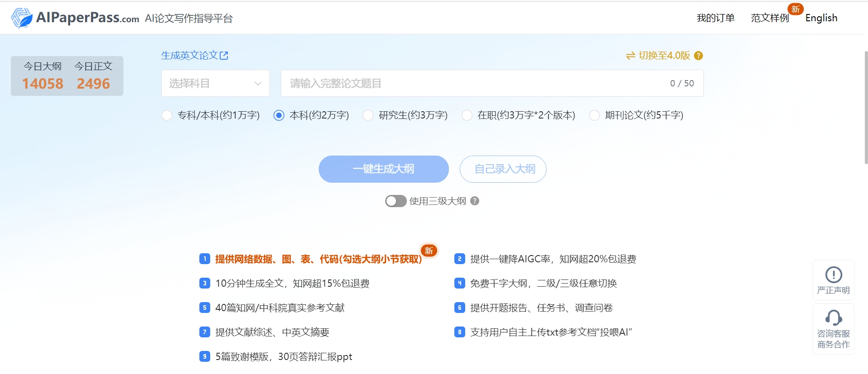The image size is (868, 374).
Task: Open the 咨询客服 headset icon
Action: point(833,318)
